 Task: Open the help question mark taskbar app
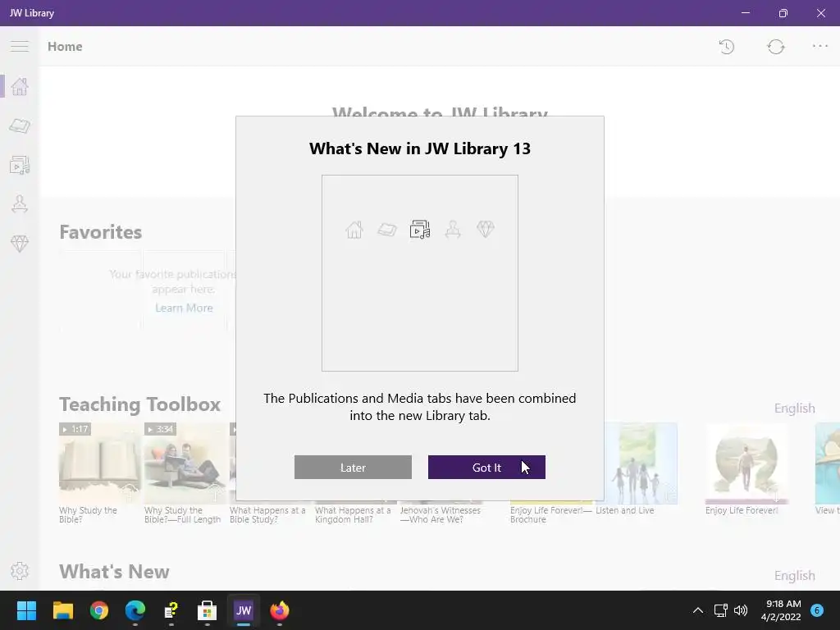point(171,610)
